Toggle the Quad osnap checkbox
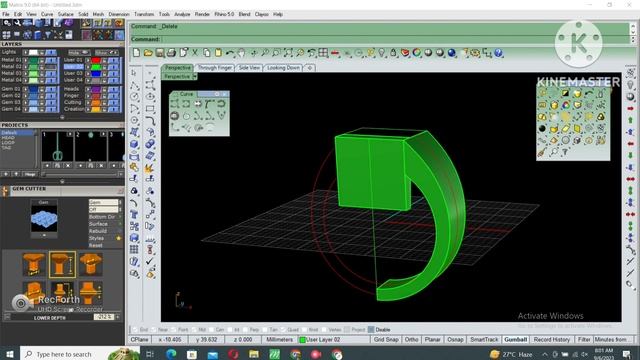 click(x=284, y=329)
